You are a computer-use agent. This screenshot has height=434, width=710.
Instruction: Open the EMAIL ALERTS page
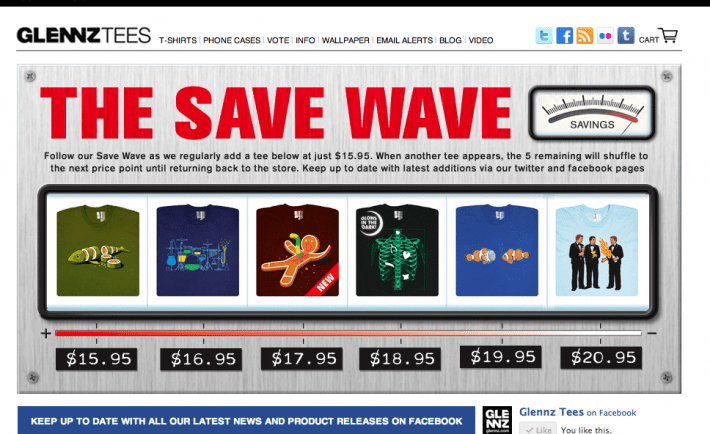coord(404,40)
